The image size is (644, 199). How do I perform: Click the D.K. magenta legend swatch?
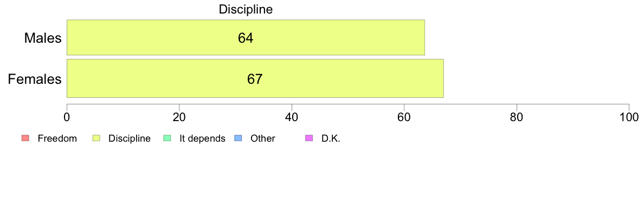[x=310, y=138]
